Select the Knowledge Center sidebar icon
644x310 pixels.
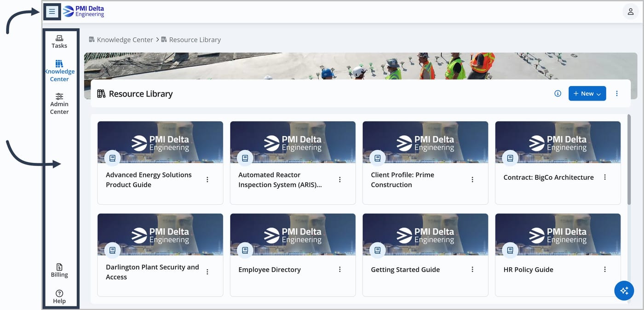(x=59, y=71)
